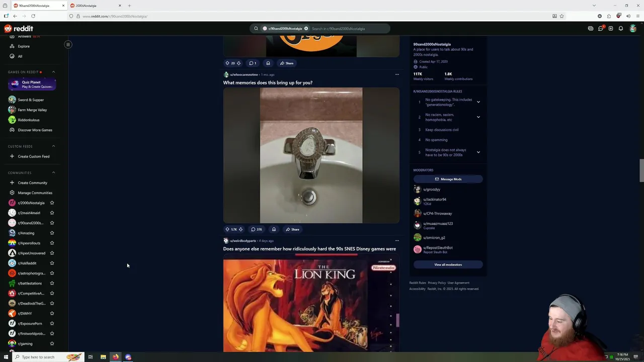Select the 90sand2000sNostalgia browser tab

39,6
